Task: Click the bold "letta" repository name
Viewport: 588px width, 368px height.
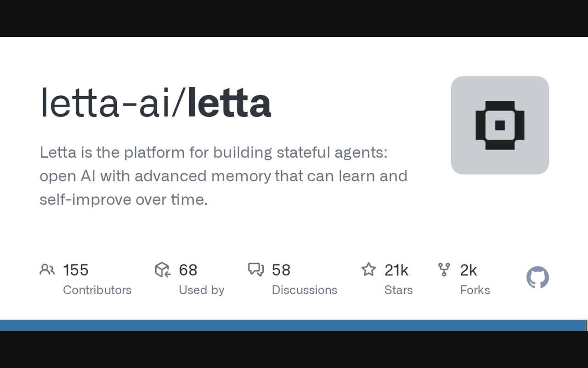Action: [x=229, y=103]
